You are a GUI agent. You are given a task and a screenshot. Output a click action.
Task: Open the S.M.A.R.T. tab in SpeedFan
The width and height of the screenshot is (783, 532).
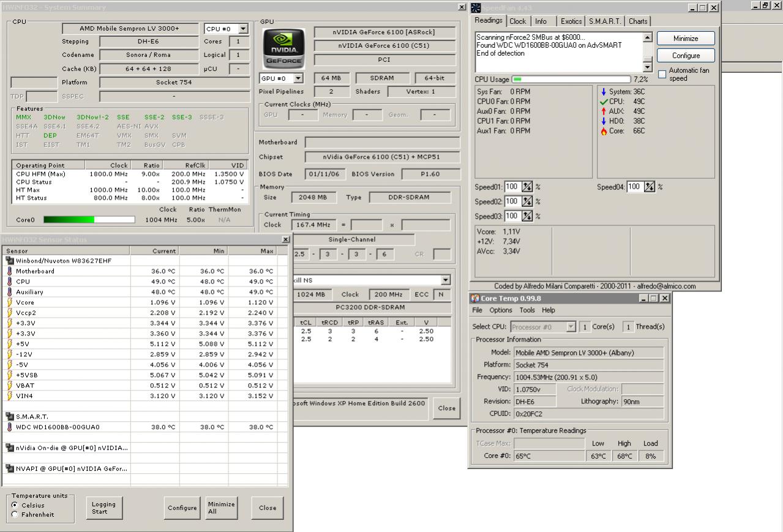pos(605,21)
